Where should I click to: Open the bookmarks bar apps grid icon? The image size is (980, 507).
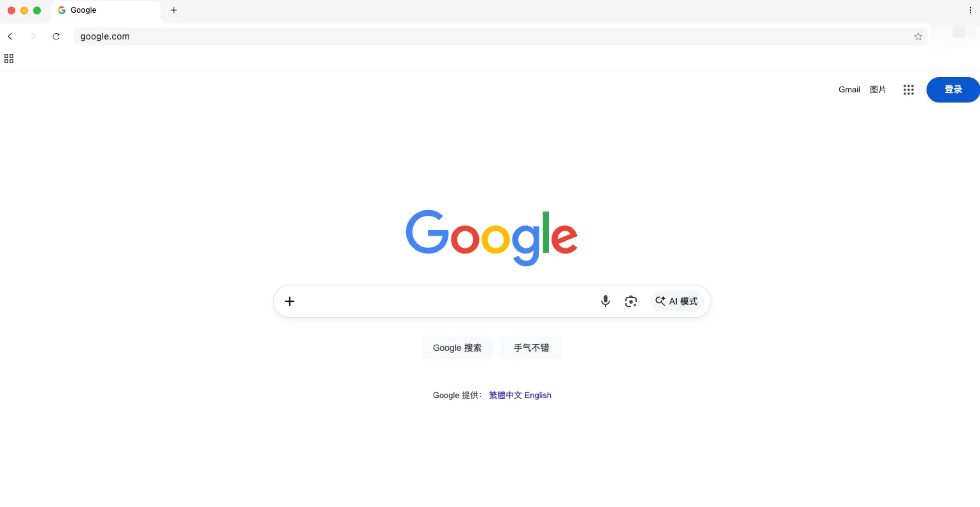9,59
